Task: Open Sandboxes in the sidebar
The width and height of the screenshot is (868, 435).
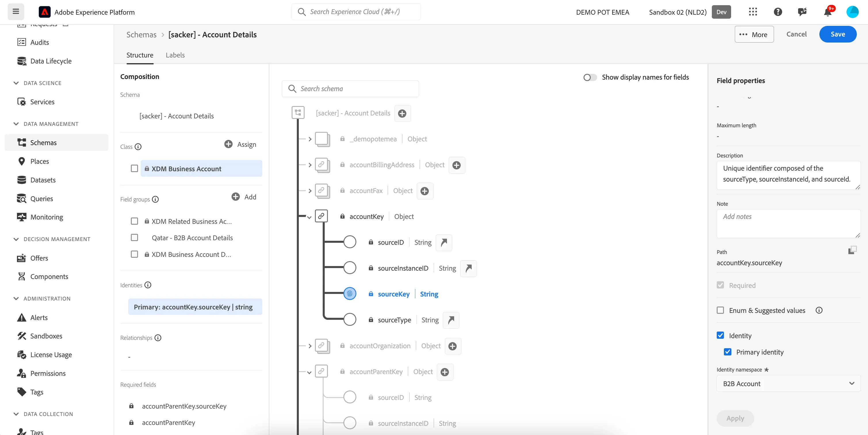Action: (46, 336)
